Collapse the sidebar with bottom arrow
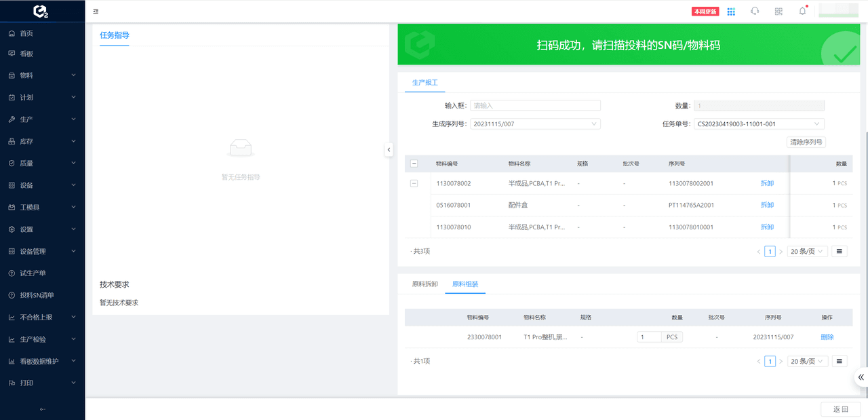868x420 pixels. pos(43,409)
